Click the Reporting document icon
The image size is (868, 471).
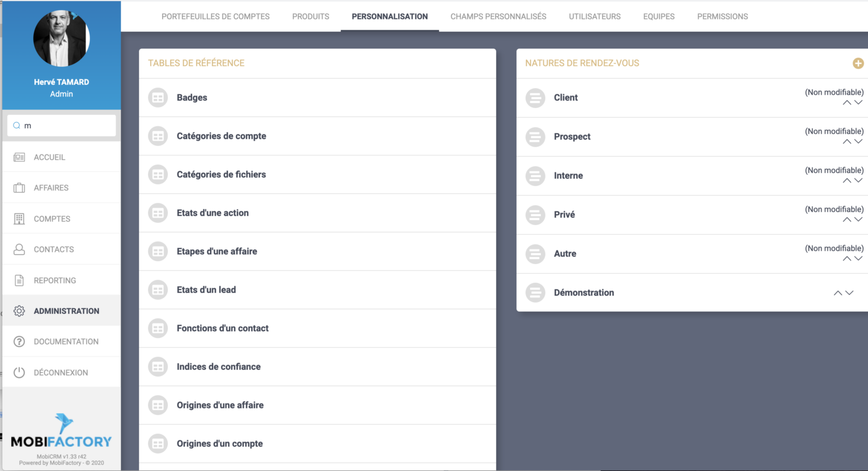coord(19,280)
